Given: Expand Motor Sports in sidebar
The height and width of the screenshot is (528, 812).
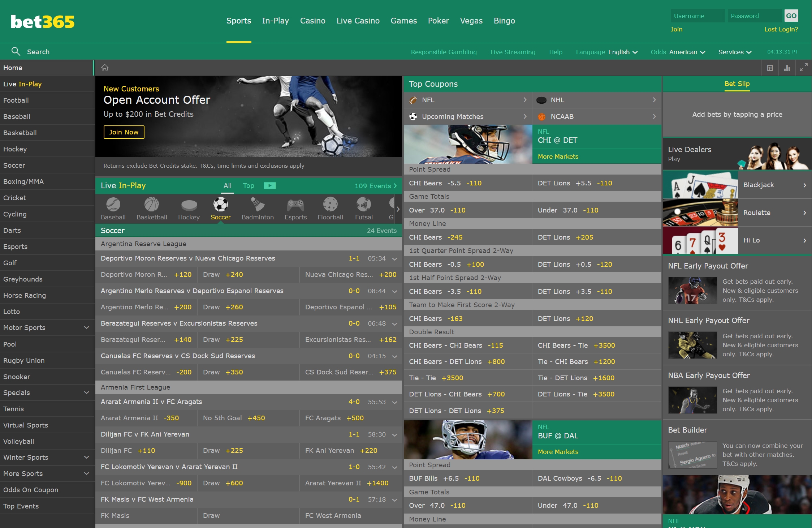Looking at the screenshot, I should tap(86, 327).
